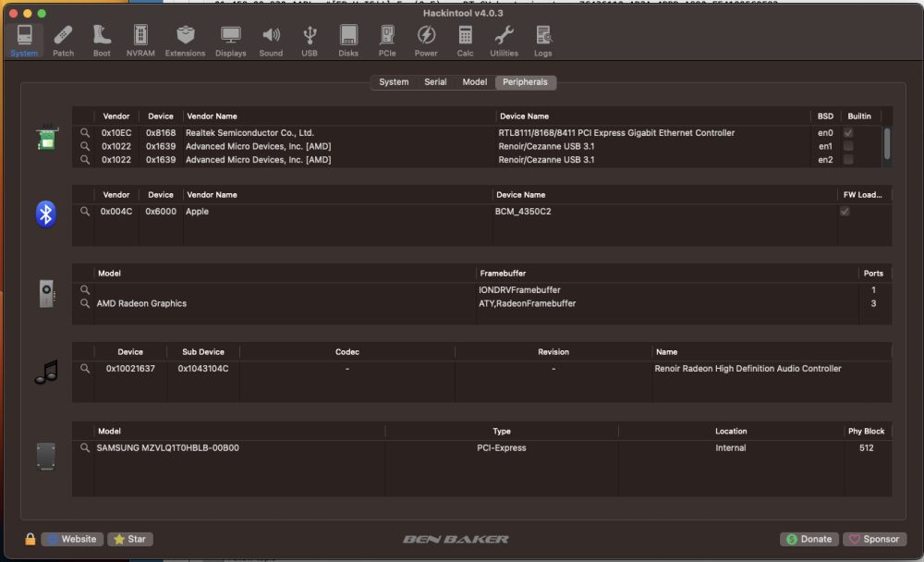Screen dimensions: 924x562
Task: Select the ATY,RadeonFramebuffer entry
Action: coord(528,304)
